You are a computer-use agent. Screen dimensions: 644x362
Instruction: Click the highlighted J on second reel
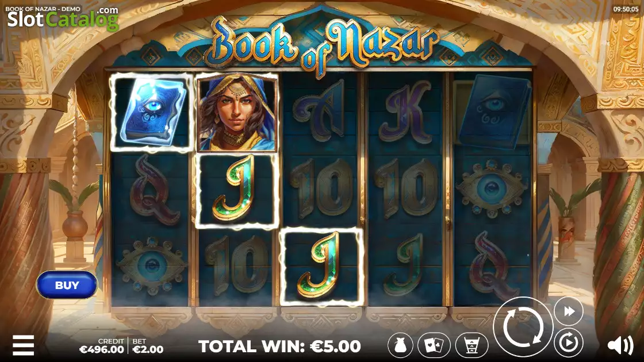coord(237,190)
